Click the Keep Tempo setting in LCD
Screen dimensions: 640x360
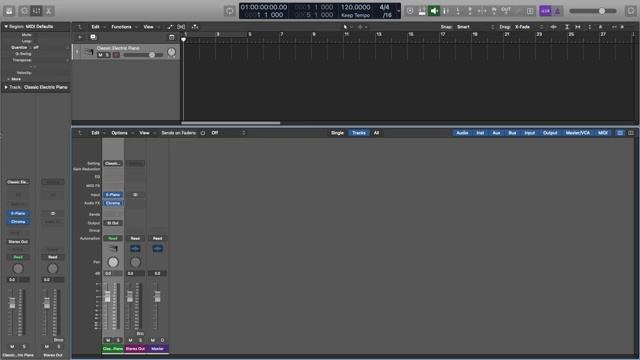coord(356,15)
